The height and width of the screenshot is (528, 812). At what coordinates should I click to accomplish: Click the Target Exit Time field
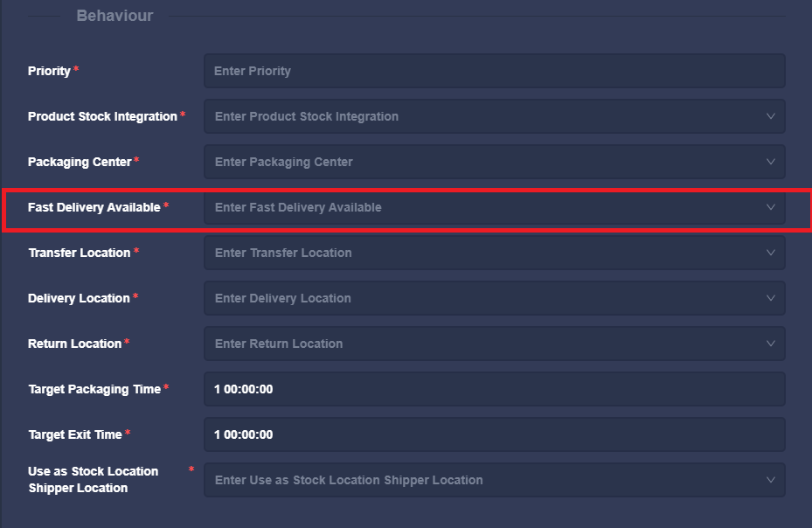pos(495,434)
